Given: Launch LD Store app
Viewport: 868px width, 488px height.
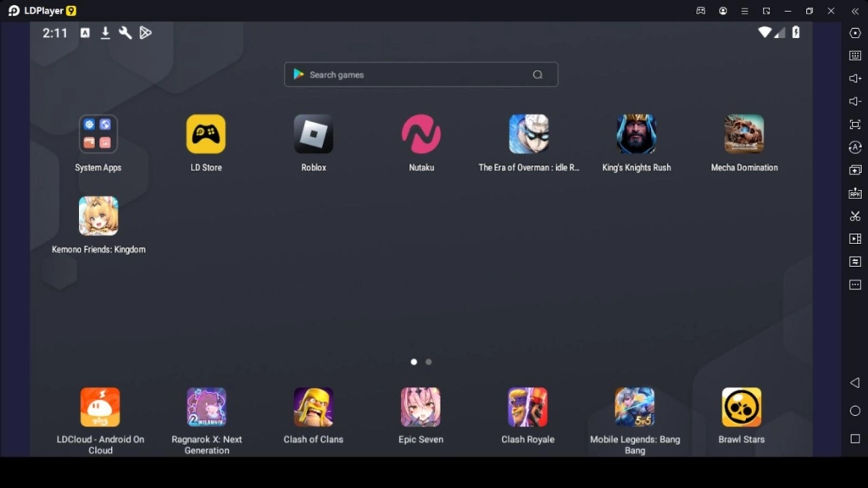Looking at the screenshot, I should click(x=206, y=134).
